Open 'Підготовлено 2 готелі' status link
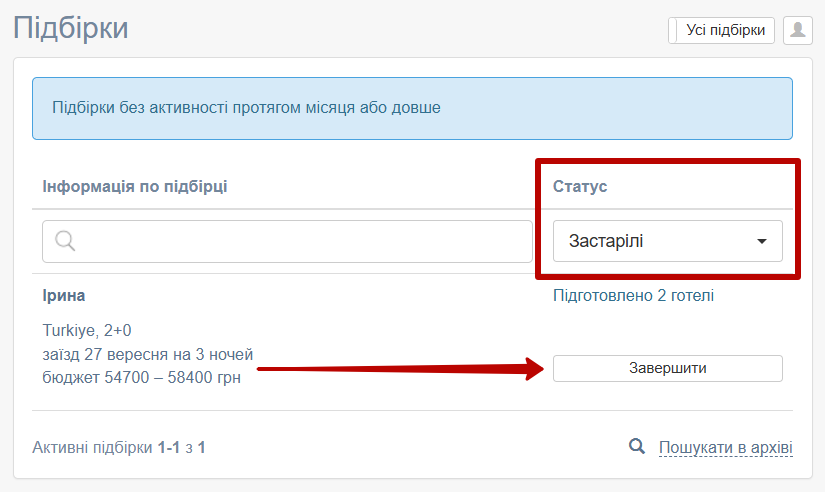Image resolution: width=825 pixels, height=492 pixels. point(633,296)
